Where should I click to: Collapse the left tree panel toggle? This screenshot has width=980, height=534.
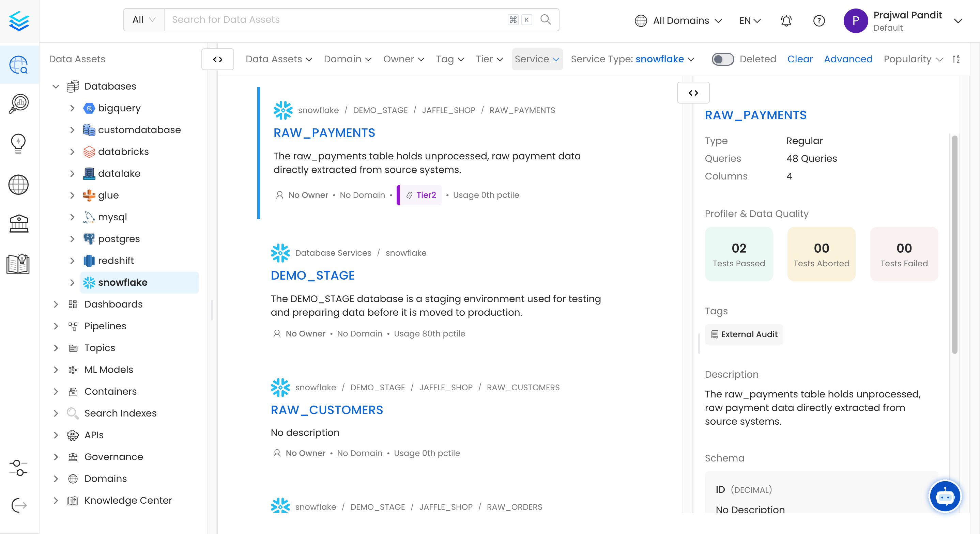pyautogui.click(x=218, y=59)
